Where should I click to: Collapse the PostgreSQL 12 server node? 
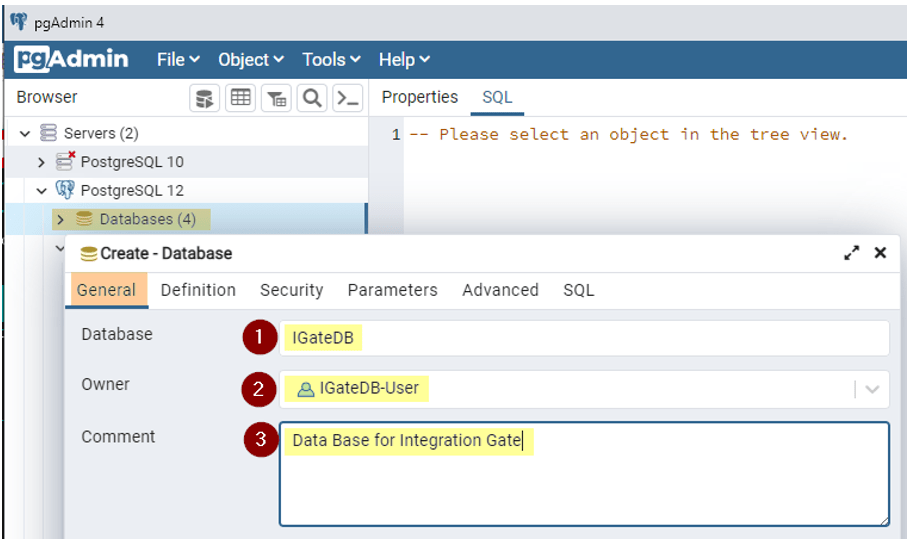click(41, 190)
